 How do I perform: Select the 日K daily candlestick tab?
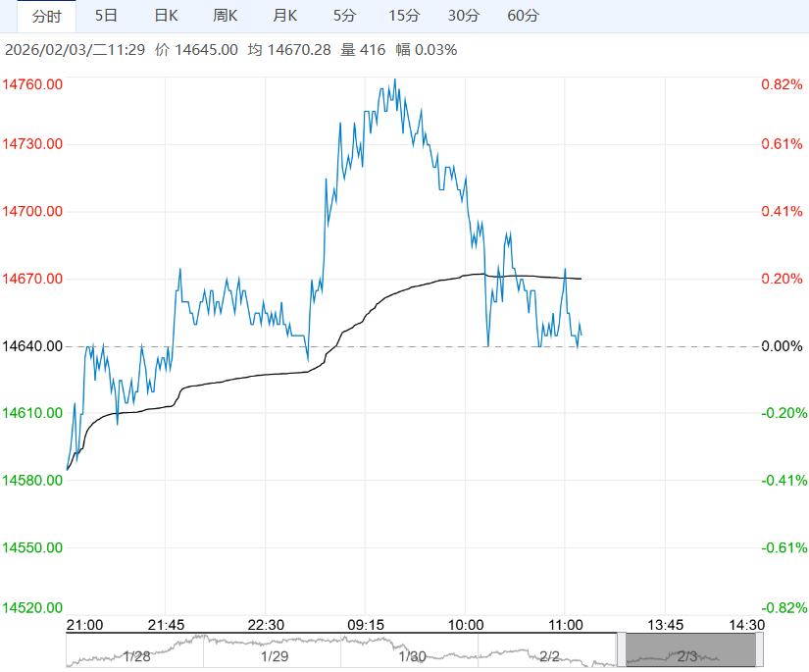[x=167, y=16]
